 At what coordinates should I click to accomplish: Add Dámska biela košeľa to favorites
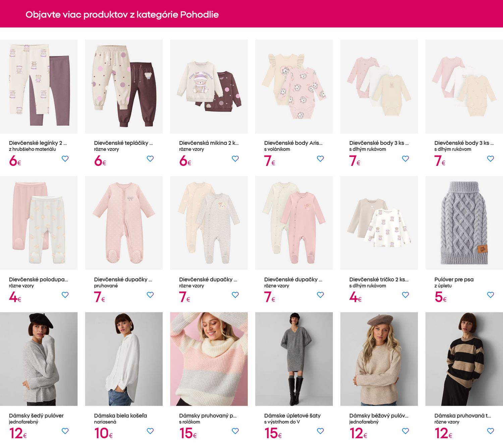(150, 431)
